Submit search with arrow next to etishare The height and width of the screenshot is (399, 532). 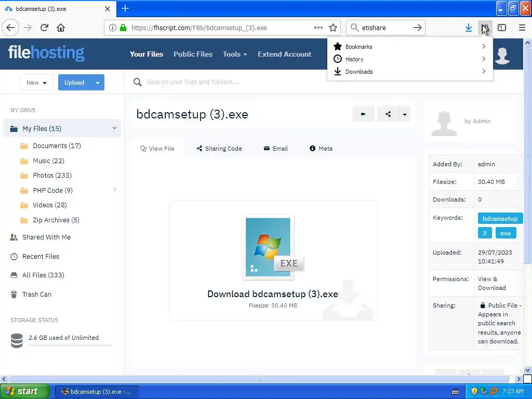(x=417, y=28)
